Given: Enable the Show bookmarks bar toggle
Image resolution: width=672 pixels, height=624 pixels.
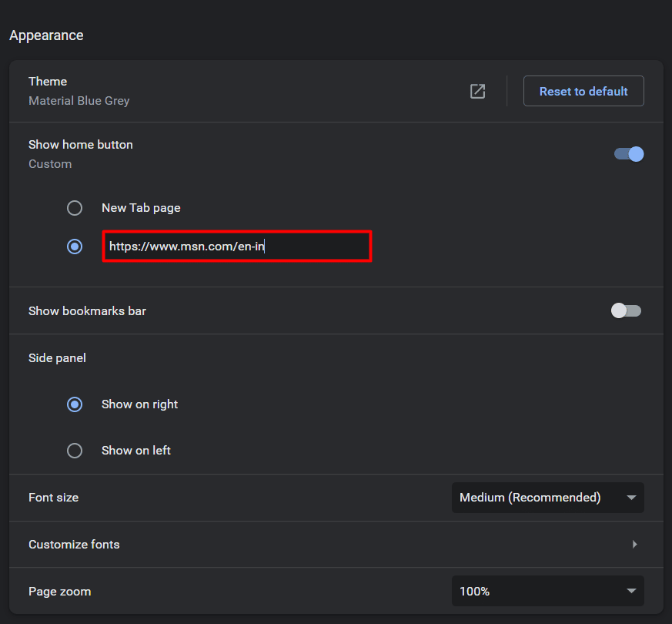Looking at the screenshot, I should [x=626, y=310].
